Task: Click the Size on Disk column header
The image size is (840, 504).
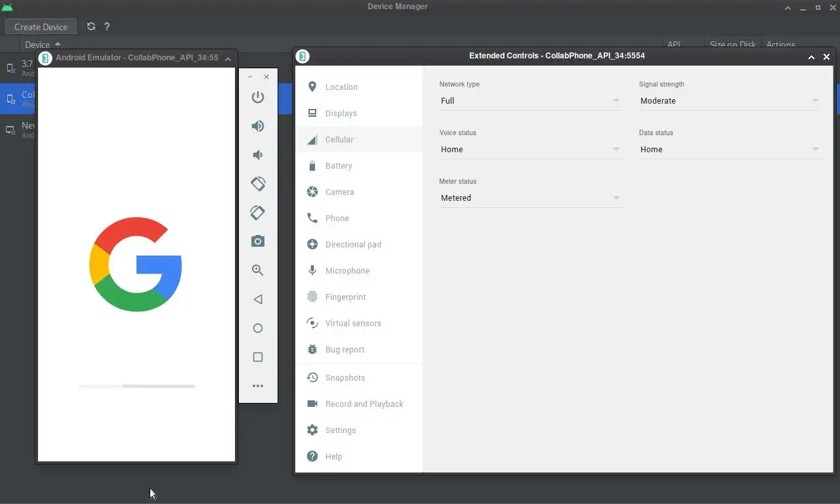Action: coord(732,45)
